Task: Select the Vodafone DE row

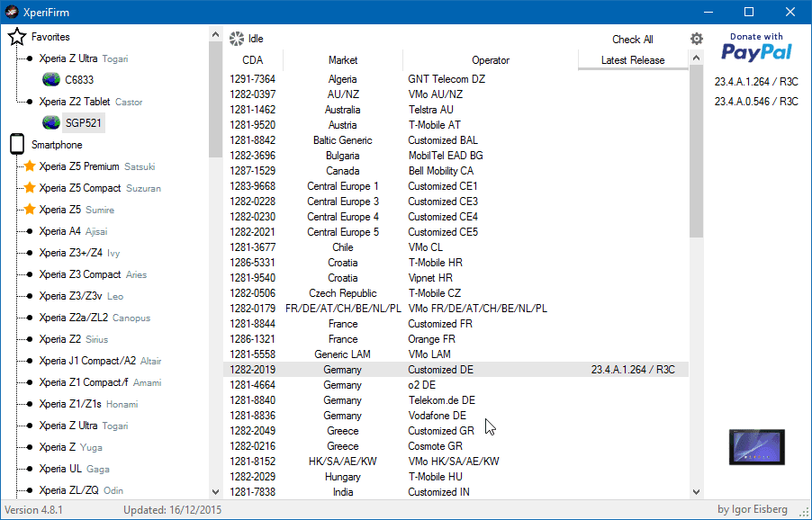Action: coord(456,416)
